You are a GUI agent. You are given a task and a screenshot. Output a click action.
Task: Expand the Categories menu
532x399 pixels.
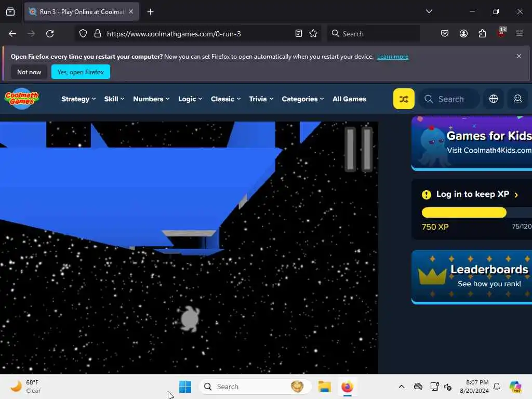303,99
